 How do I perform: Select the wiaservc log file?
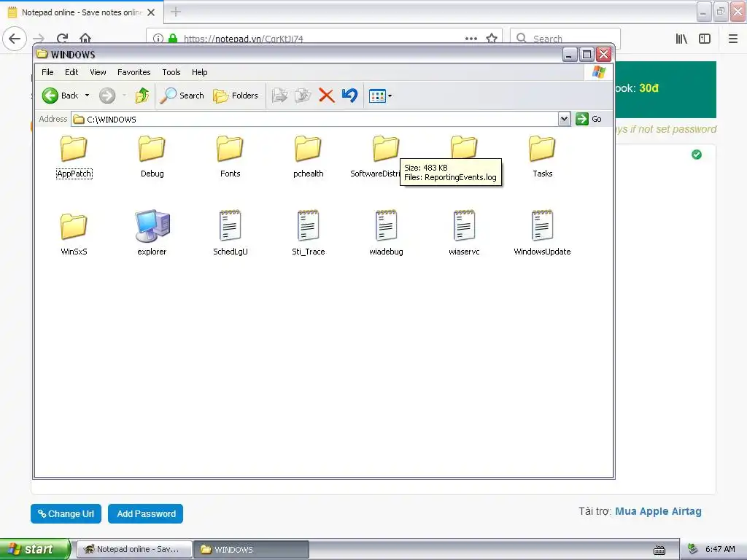click(x=464, y=233)
